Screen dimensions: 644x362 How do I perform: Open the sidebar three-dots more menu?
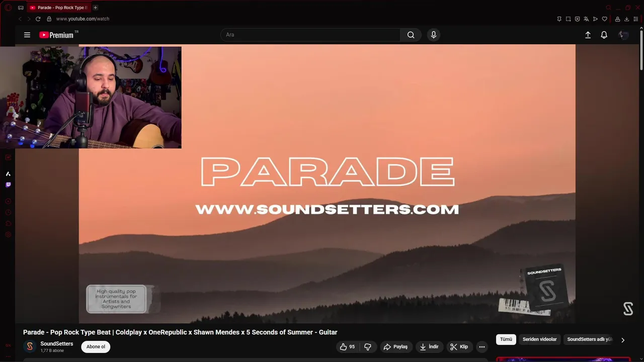coord(8,356)
